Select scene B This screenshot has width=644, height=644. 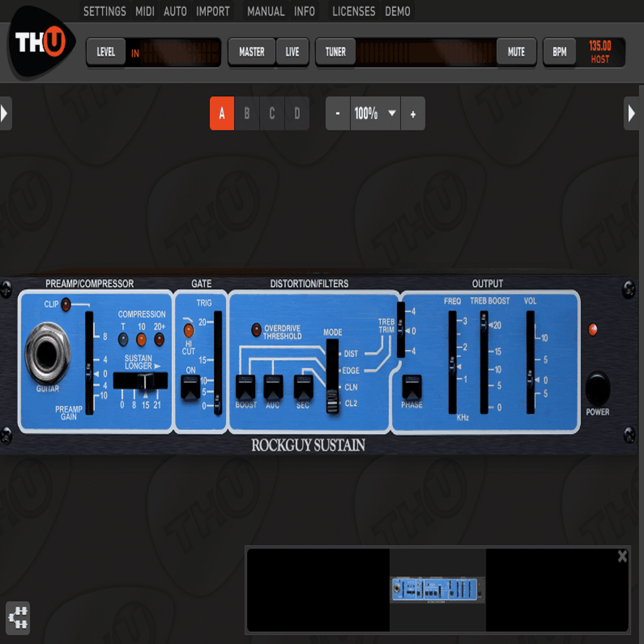point(247,113)
